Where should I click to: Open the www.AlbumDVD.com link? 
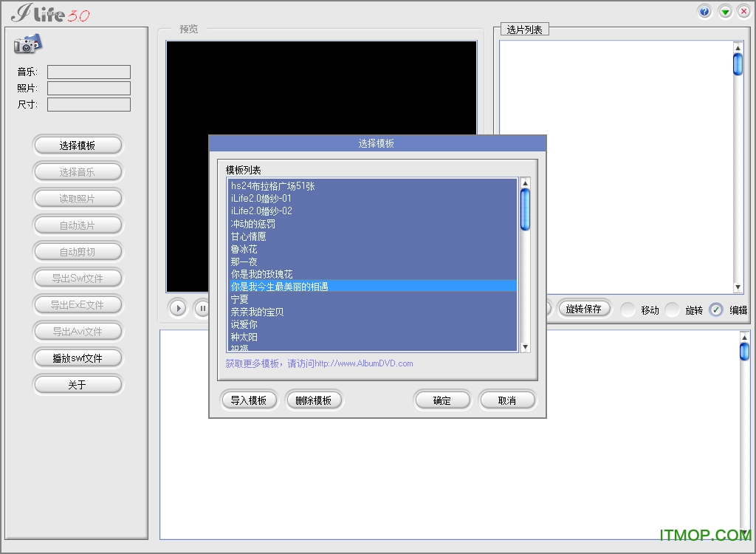coord(364,363)
